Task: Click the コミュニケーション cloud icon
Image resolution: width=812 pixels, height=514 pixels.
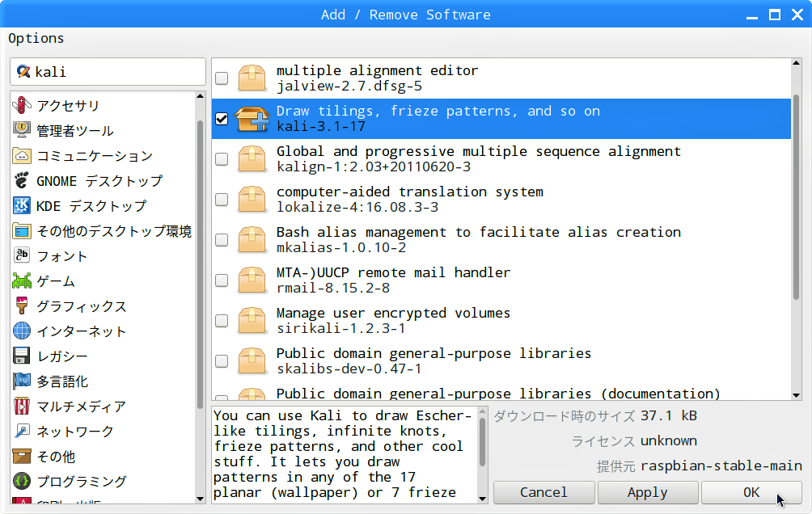Action: point(22,155)
